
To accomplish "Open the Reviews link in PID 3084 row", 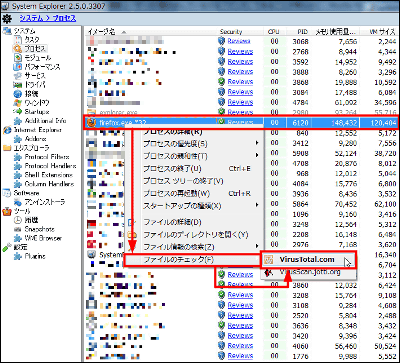I will click(x=240, y=92).
